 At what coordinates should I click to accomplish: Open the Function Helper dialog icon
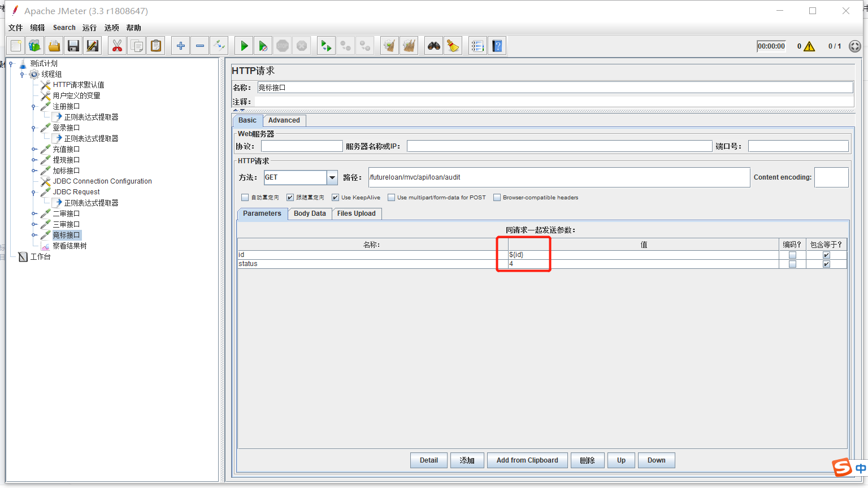point(478,46)
